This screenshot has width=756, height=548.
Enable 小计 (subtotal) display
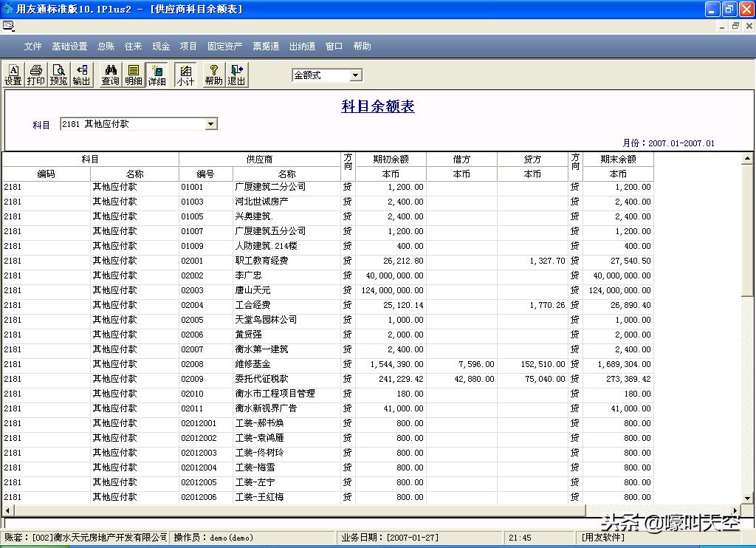186,74
